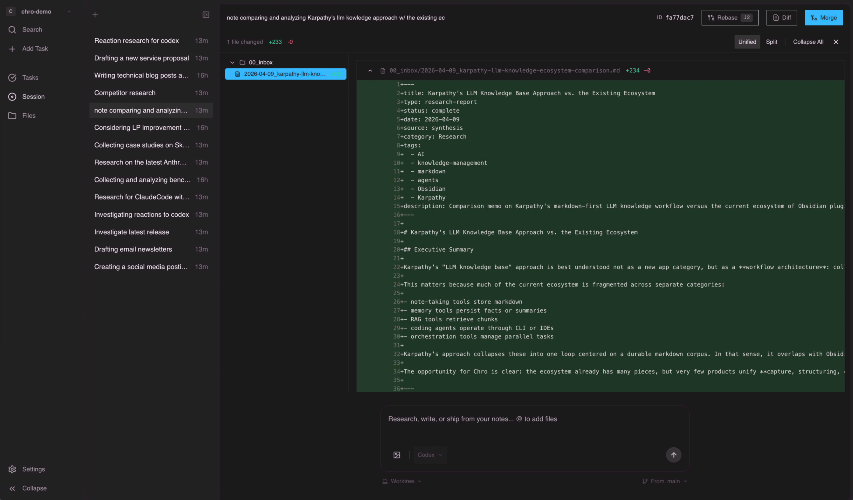Click the Diff button
The width and height of the screenshot is (853, 500).
click(781, 18)
